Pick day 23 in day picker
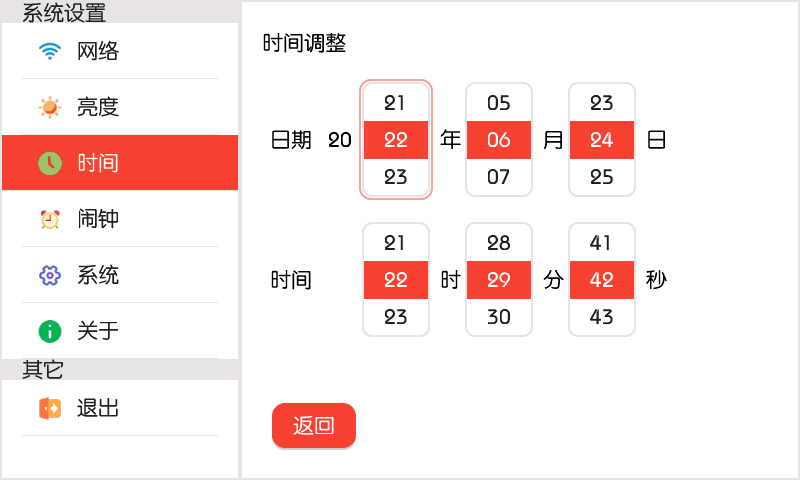 [x=602, y=103]
